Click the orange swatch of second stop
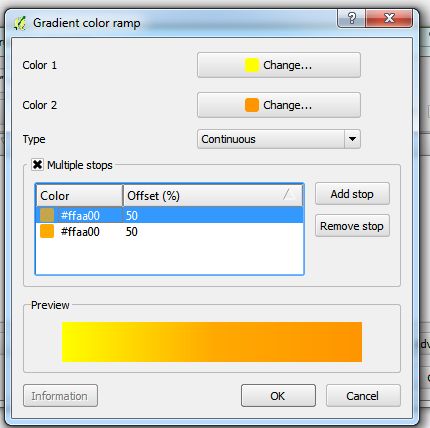 (x=47, y=231)
